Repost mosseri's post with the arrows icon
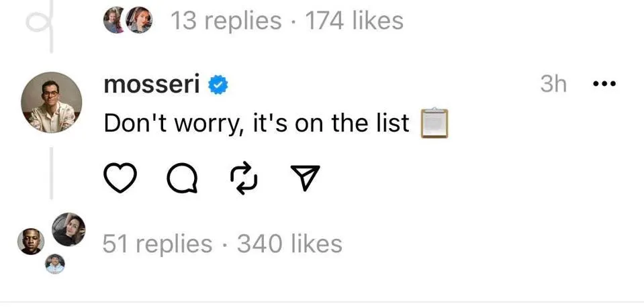This screenshot has height=308, width=644. pyautogui.click(x=244, y=178)
